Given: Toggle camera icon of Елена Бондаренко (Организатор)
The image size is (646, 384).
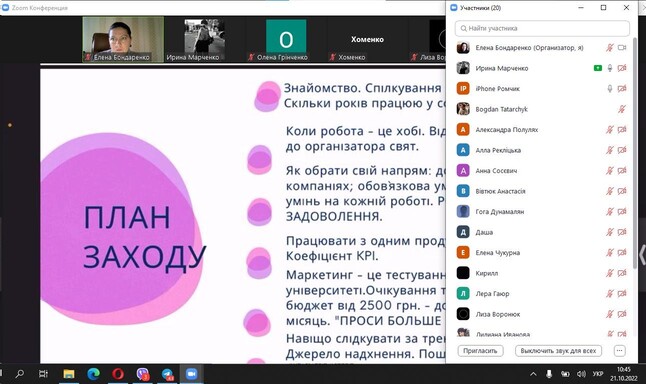Looking at the screenshot, I should (622, 48).
